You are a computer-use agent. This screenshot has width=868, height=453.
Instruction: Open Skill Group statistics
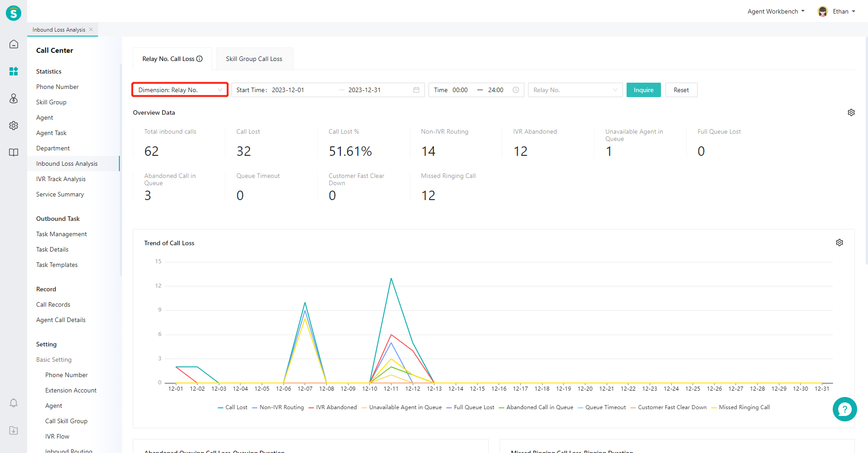coord(51,102)
